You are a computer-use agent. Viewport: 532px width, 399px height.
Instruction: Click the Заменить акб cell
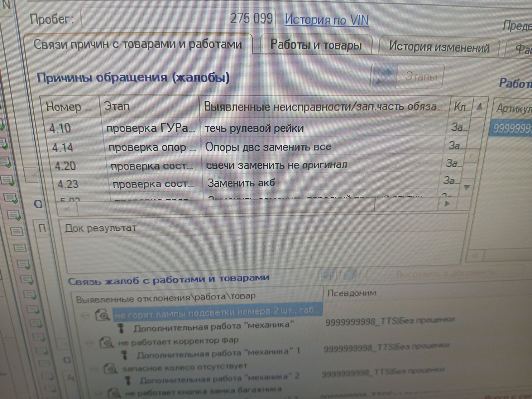(241, 183)
